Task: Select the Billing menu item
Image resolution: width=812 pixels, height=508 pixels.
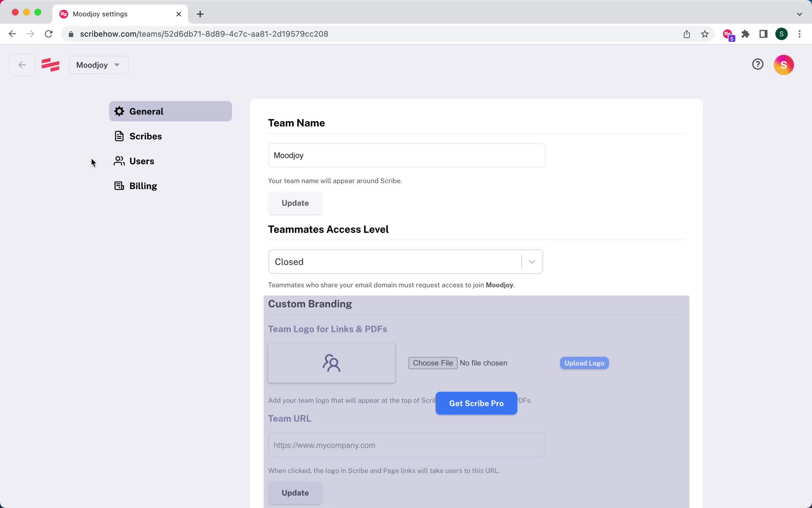Action: click(143, 185)
